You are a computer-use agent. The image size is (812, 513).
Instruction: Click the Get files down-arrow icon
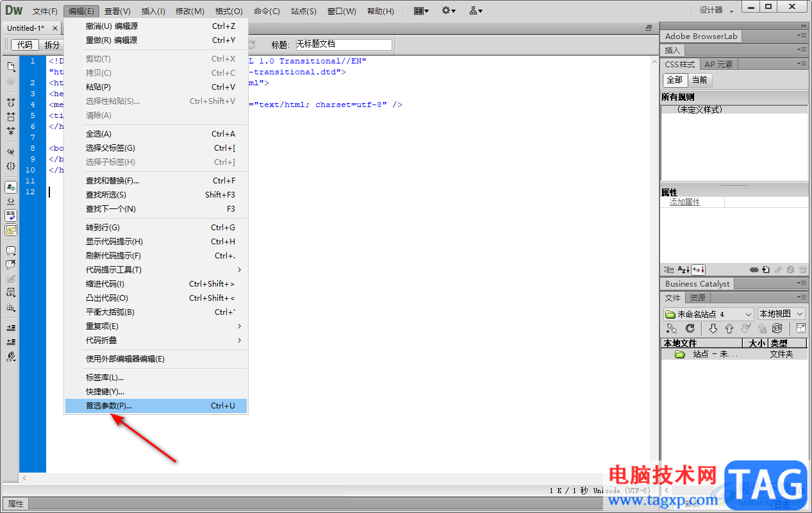[713, 328]
